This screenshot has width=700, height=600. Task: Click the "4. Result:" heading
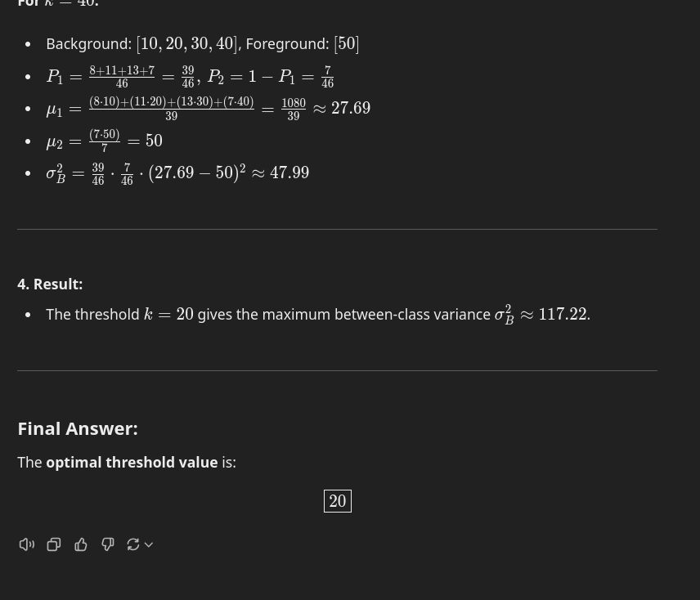pos(50,284)
